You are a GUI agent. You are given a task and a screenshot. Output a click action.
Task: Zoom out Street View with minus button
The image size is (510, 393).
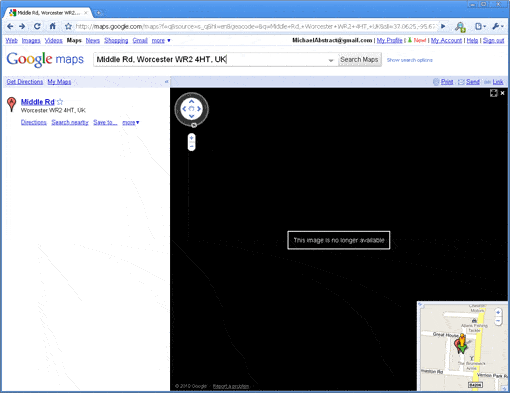191,146
